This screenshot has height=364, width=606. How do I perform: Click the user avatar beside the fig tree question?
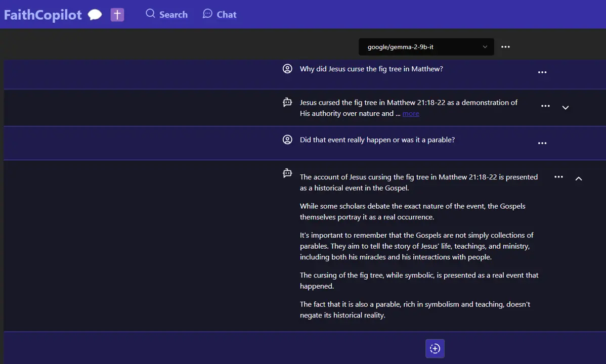tap(287, 69)
